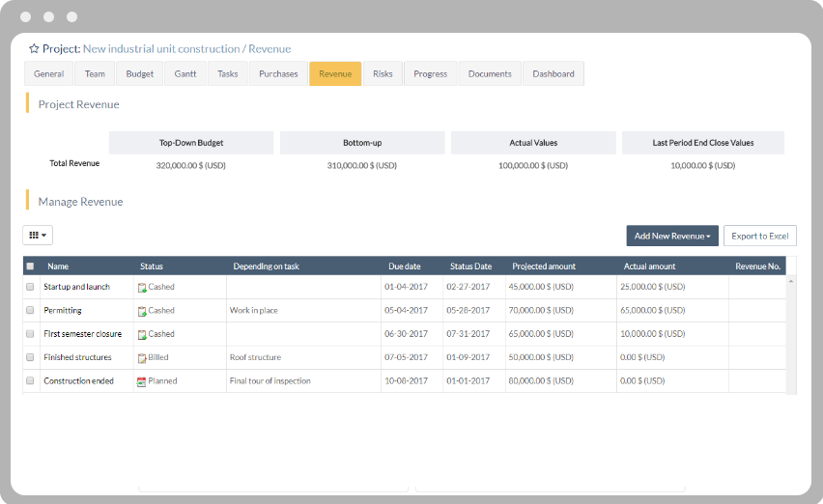Sort by the Projected amount column header
This screenshot has height=504, width=823.
click(x=544, y=266)
